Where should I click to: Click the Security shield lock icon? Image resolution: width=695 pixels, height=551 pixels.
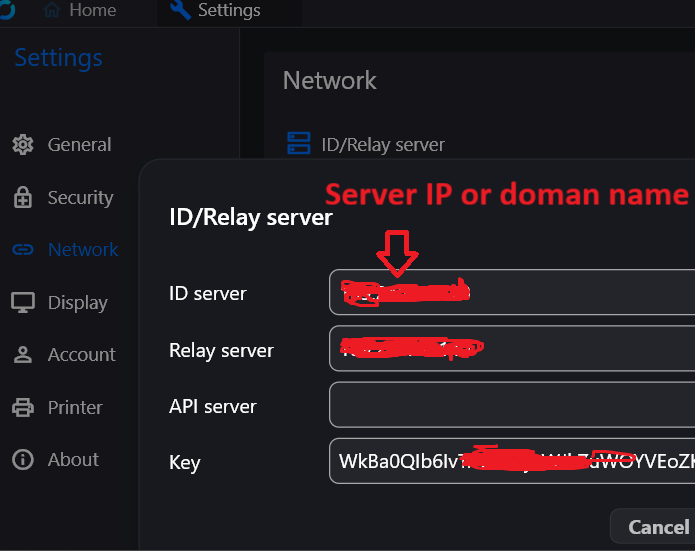23,198
